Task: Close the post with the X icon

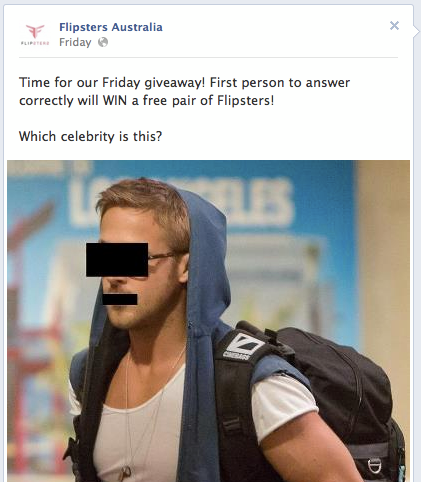Action: 394,25
